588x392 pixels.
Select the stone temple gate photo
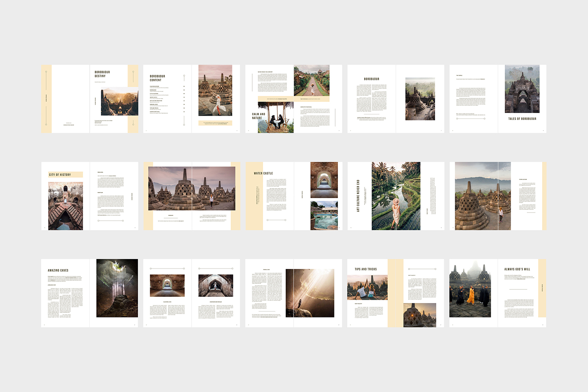coord(522,89)
